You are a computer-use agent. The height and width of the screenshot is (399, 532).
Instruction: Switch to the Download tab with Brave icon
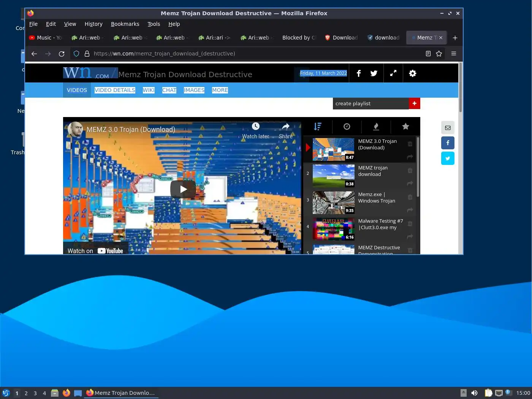click(341, 38)
